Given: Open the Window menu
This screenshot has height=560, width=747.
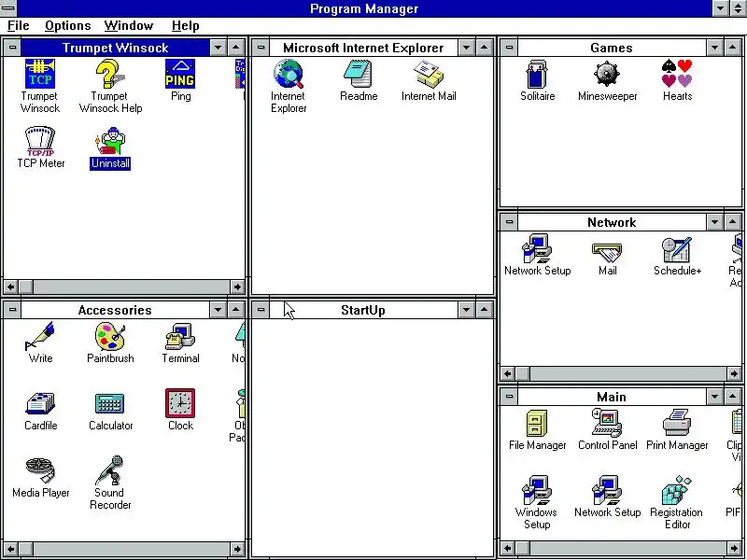Looking at the screenshot, I should pos(129,26).
